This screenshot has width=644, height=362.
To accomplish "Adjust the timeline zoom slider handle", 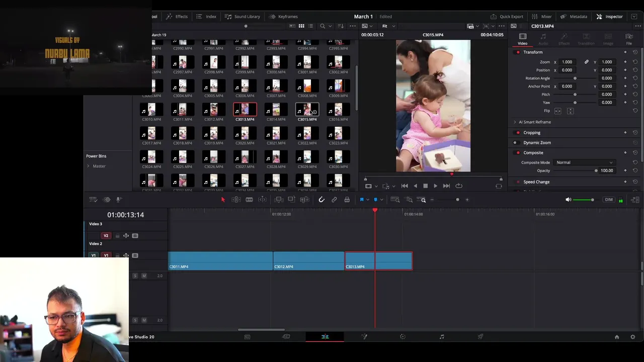I will pos(457,200).
